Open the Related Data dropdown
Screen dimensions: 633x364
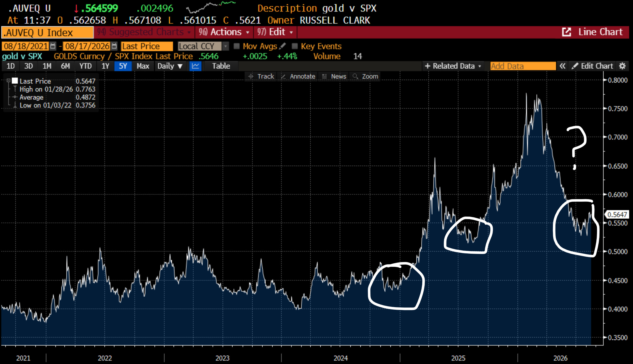click(453, 66)
